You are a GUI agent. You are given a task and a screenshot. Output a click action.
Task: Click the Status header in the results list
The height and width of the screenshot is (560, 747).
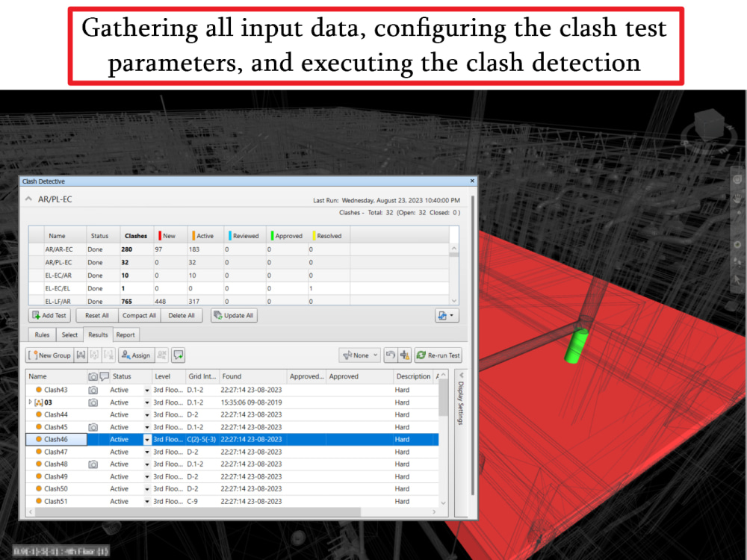coord(131,376)
